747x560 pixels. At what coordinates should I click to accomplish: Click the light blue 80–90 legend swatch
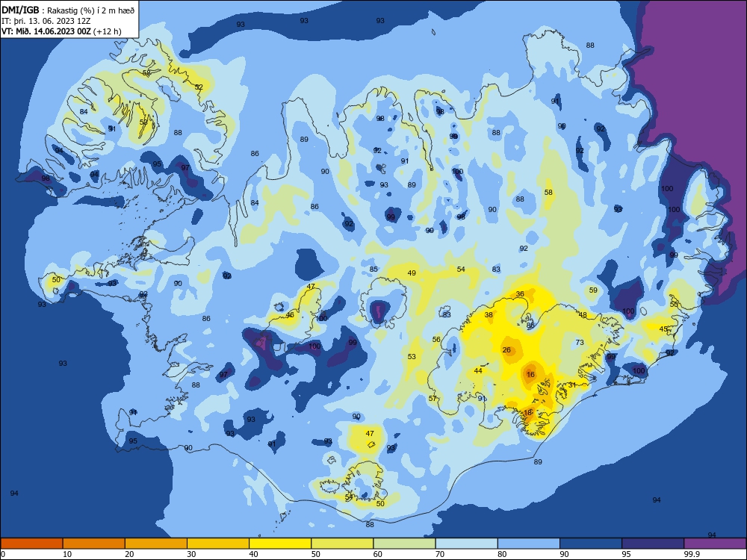(529, 544)
